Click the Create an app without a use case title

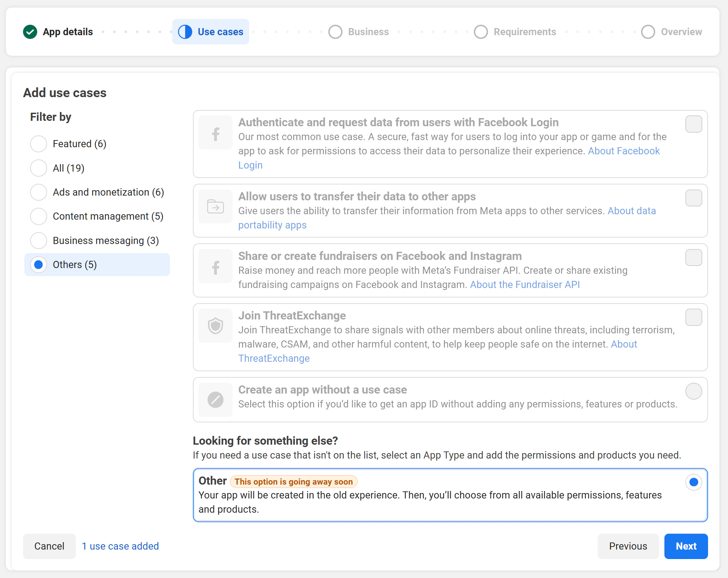click(323, 390)
